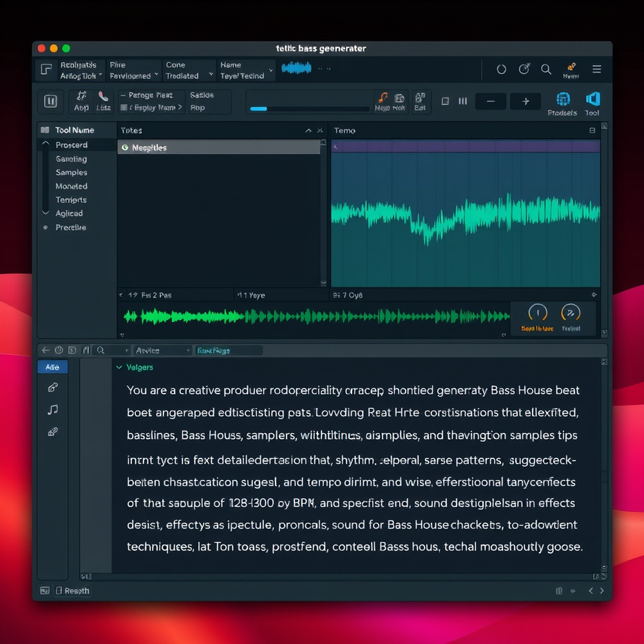Click the link icon below the Alle button
This screenshot has width=644, height=644.
(x=53, y=388)
